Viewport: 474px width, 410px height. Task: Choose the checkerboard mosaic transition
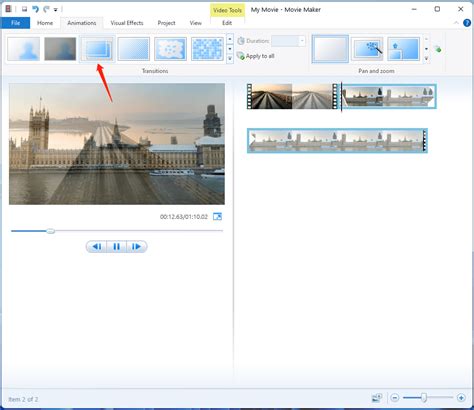pos(207,49)
